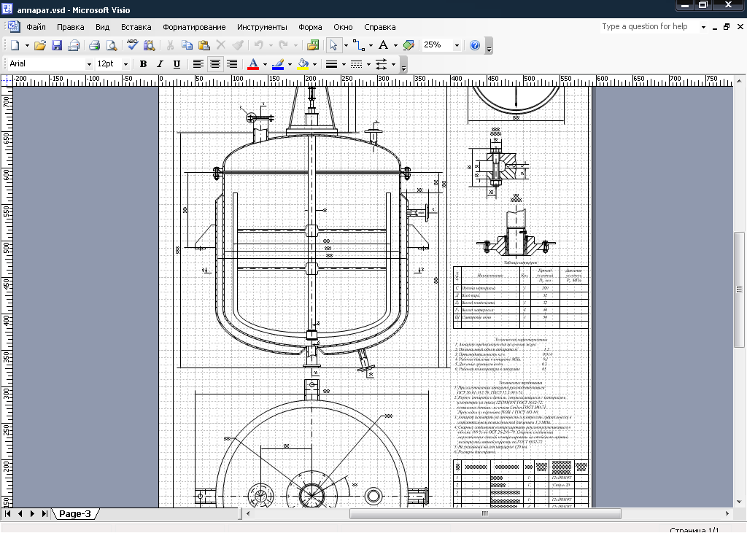Go to previous page tab arrow
This screenshot has height=560, width=747.
pos(20,514)
